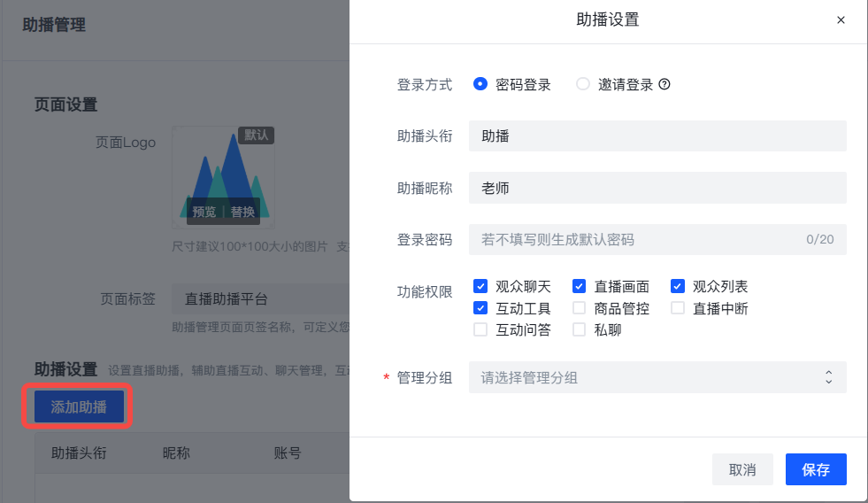
Task: Click the 助播头衔 input field
Action: click(657, 135)
